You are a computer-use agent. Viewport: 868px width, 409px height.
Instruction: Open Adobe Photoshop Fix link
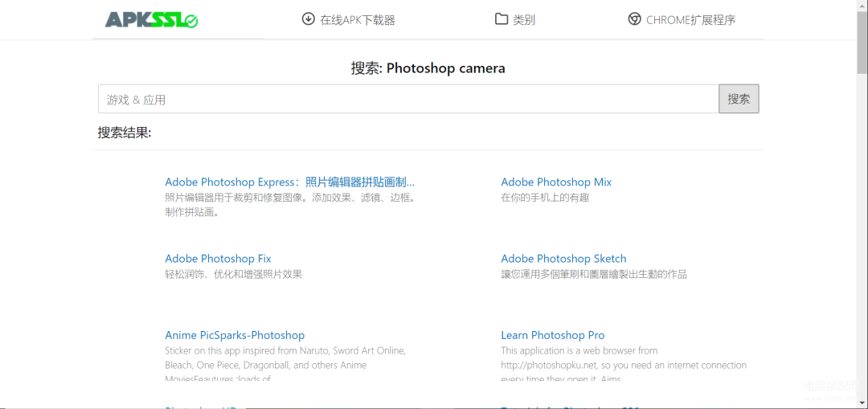click(218, 259)
